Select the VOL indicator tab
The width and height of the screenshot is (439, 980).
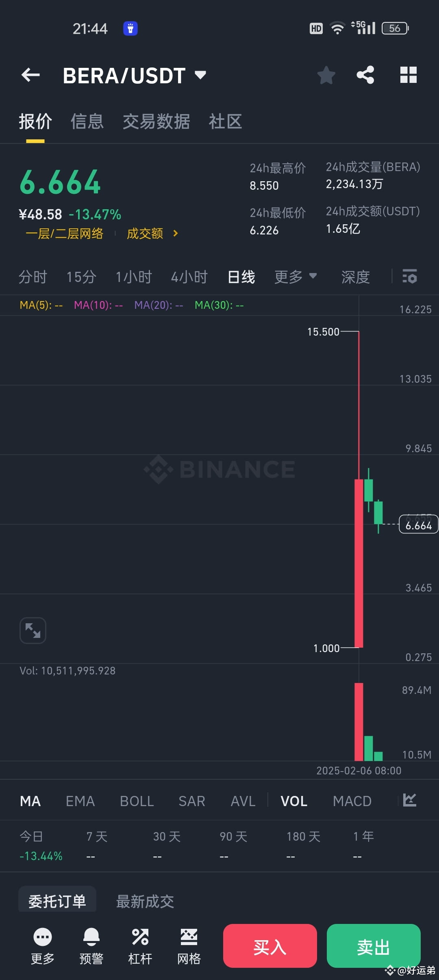pyautogui.click(x=293, y=800)
